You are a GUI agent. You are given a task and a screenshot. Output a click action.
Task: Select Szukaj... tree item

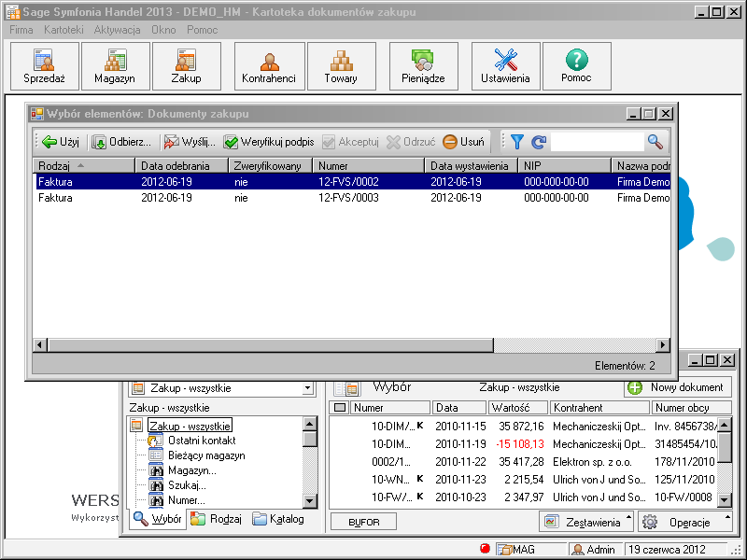pyautogui.click(x=187, y=485)
